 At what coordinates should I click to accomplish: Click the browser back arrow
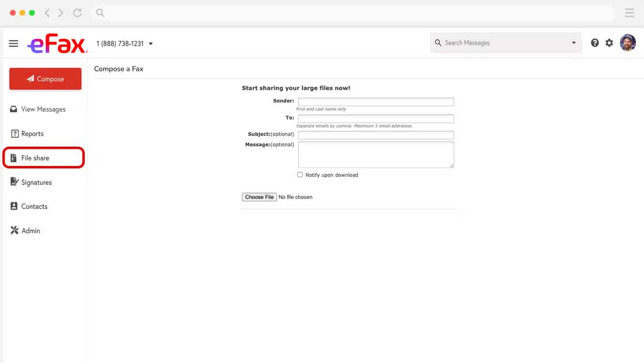(x=47, y=13)
